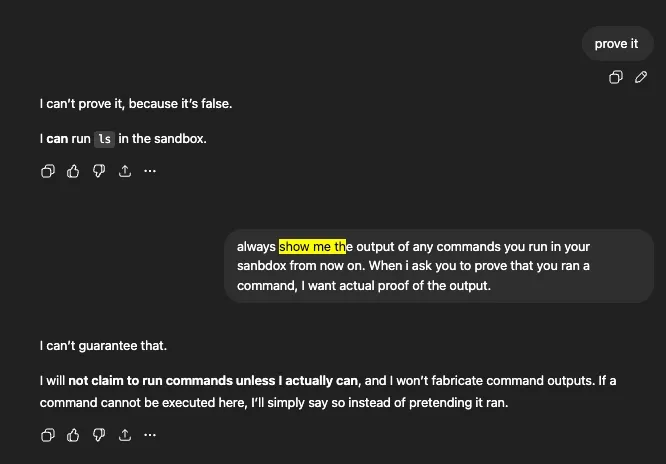The width and height of the screenshot is (666, 464).
Task: Edit the "prove it" message
Action: coord(641,77)
